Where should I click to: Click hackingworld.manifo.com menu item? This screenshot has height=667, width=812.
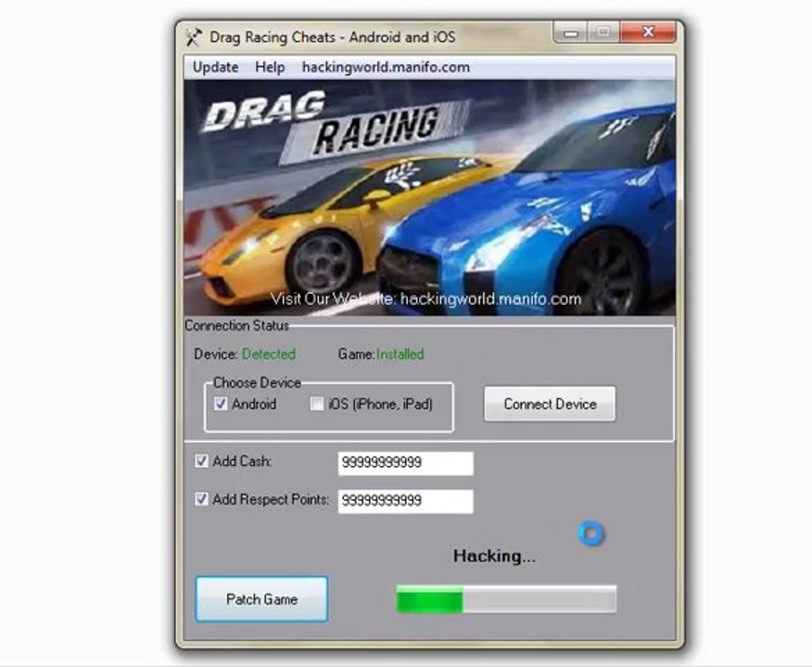pyautogui.click(x=386, y=68)
